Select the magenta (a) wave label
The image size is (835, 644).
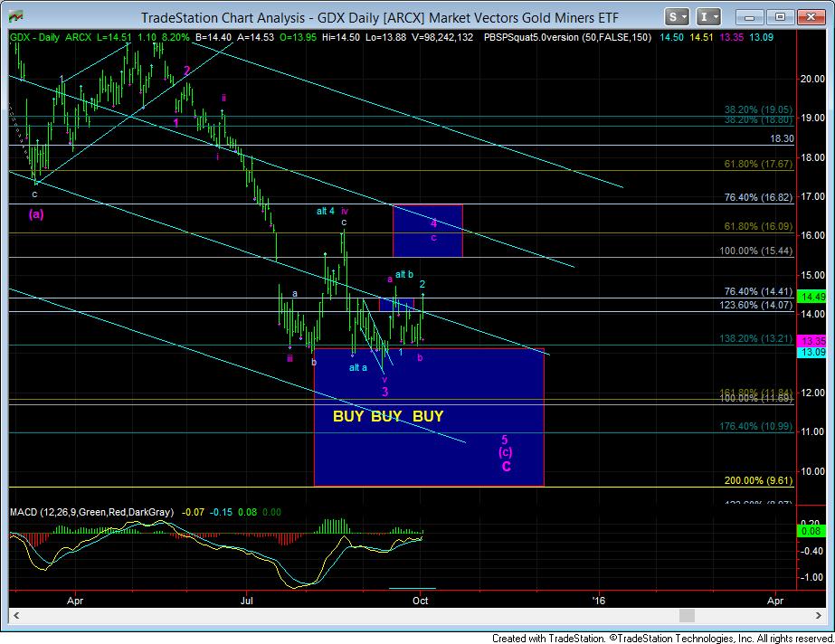click(36, 214)
